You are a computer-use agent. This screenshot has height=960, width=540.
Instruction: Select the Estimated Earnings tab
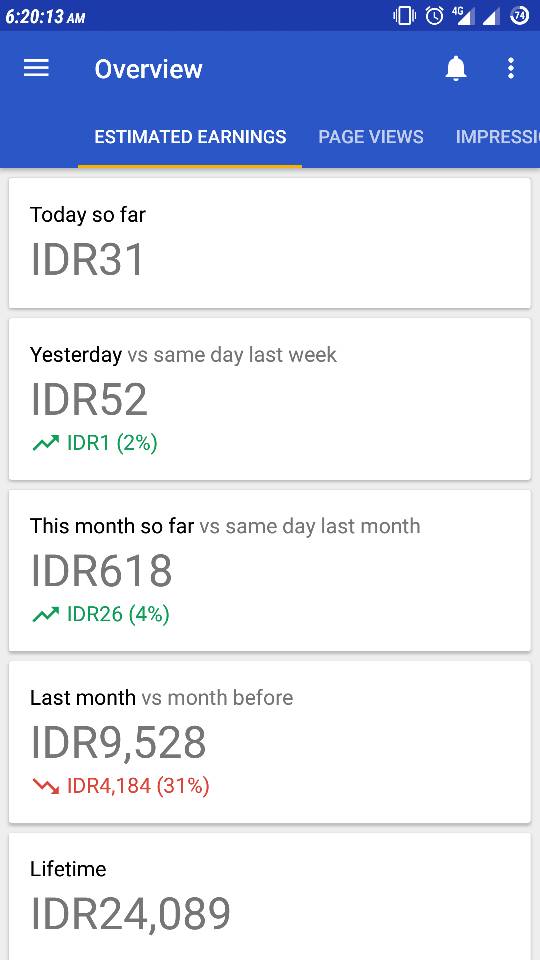(x=190, y=137)
